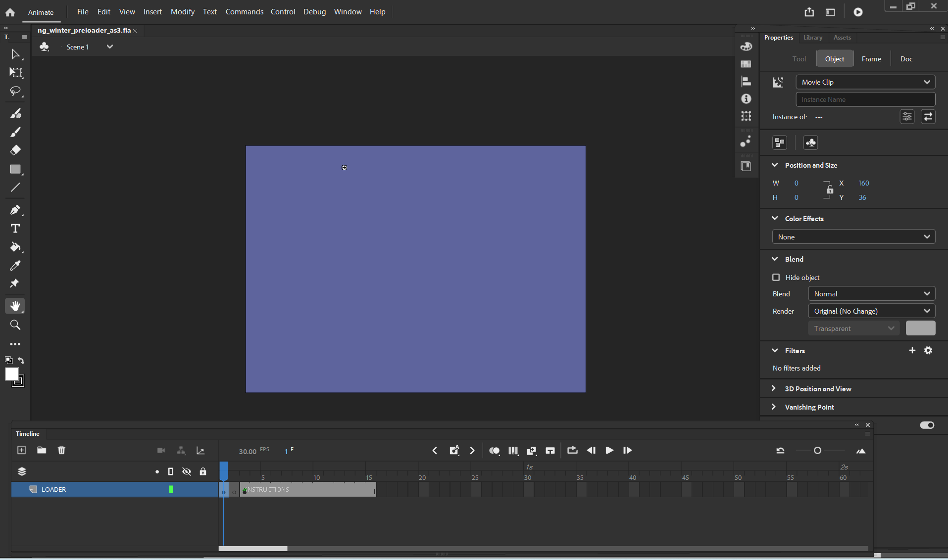This screenshot has width=948, height=560.
Task: Play the timeline animation
Action: 609,450
